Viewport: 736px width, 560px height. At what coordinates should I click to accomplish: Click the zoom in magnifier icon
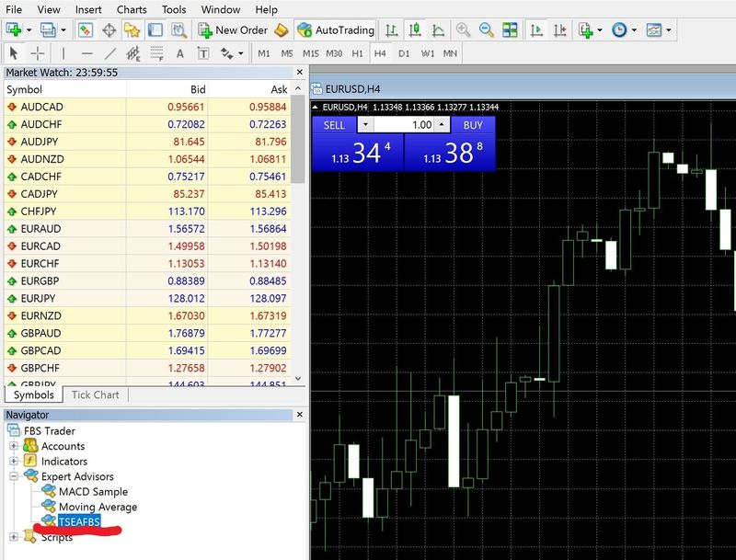pyautogui.click(x=463, y=30)
